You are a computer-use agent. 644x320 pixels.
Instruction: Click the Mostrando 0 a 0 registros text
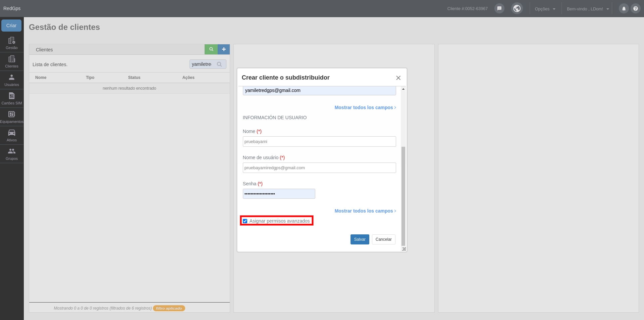click(103, 308)
